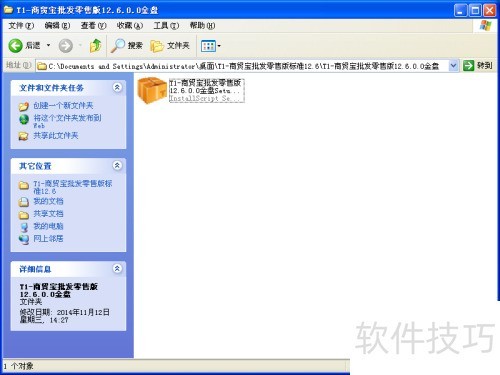Click the green Back arrow button

pyautogui.click(x=15, y=45)
